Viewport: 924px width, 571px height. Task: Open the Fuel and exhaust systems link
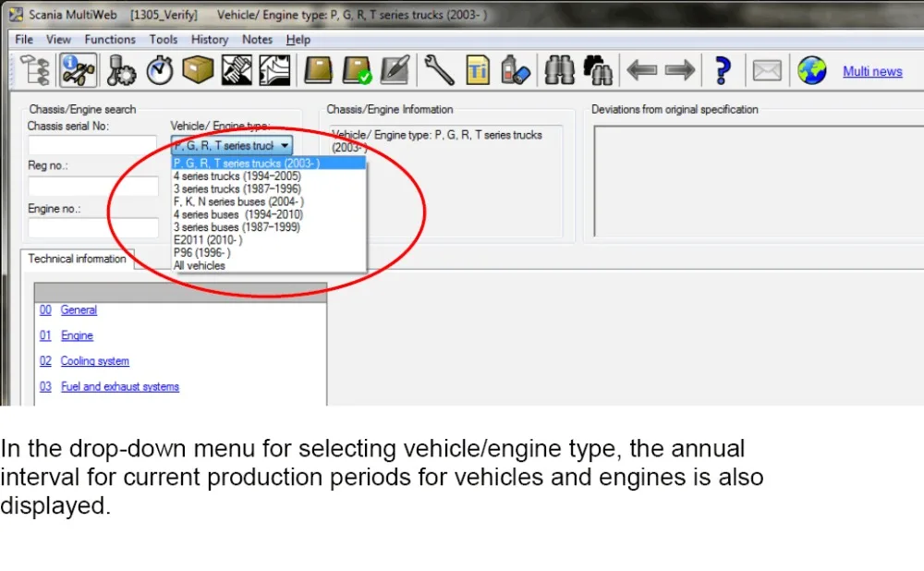tap(119, 386)
